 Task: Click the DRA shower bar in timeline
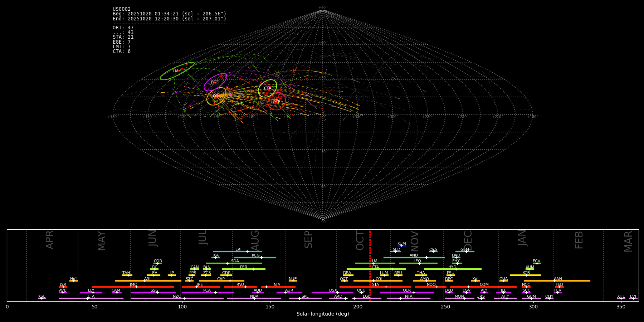[348, 275]
